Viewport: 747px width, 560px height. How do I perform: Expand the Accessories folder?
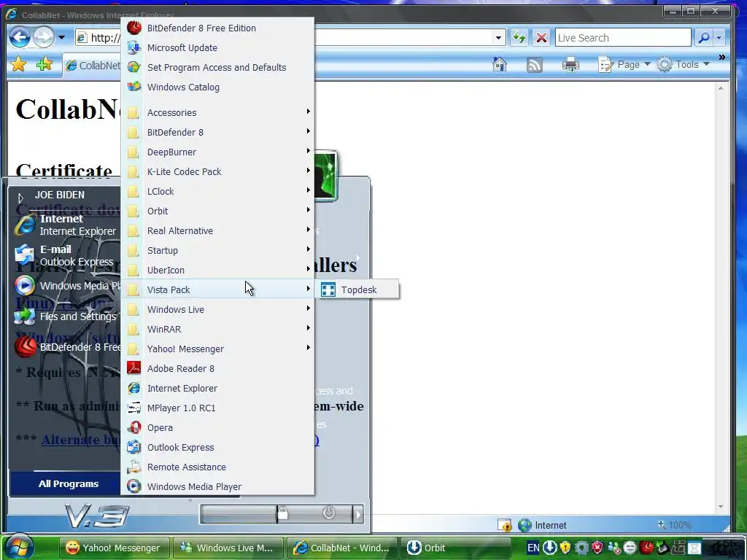tap(217, 113)
